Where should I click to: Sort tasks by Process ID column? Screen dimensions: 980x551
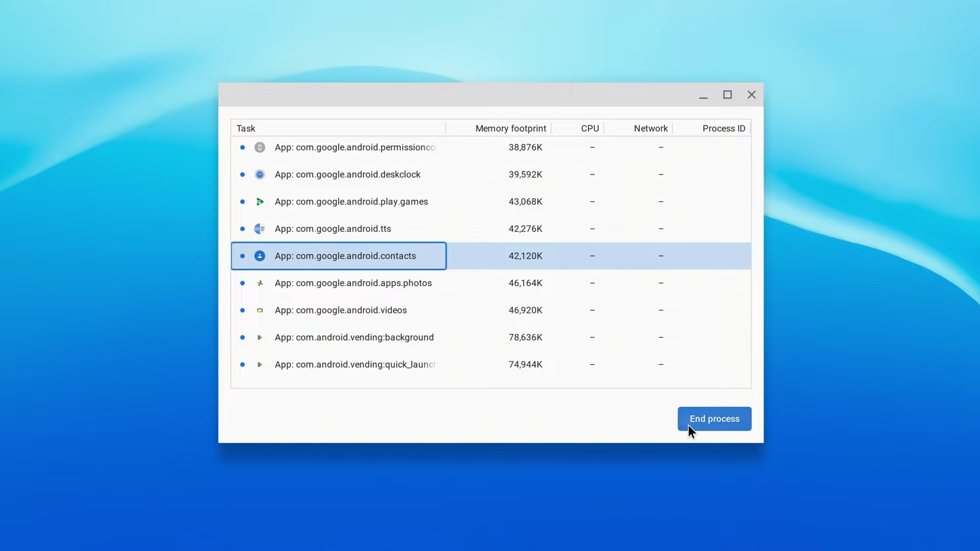pyautogui.click(x=723, y=128)
